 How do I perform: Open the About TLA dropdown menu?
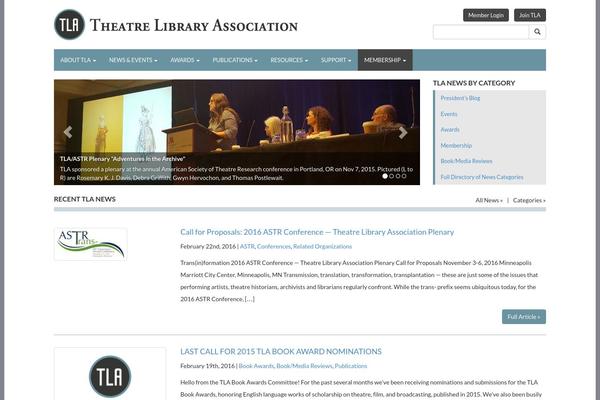pyautogui.click(x=78, y=60)
